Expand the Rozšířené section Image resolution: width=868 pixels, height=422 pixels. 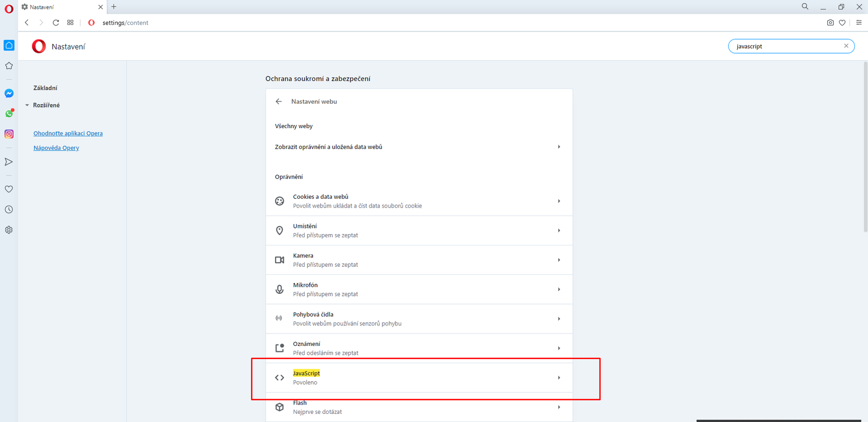pos(46,105)
